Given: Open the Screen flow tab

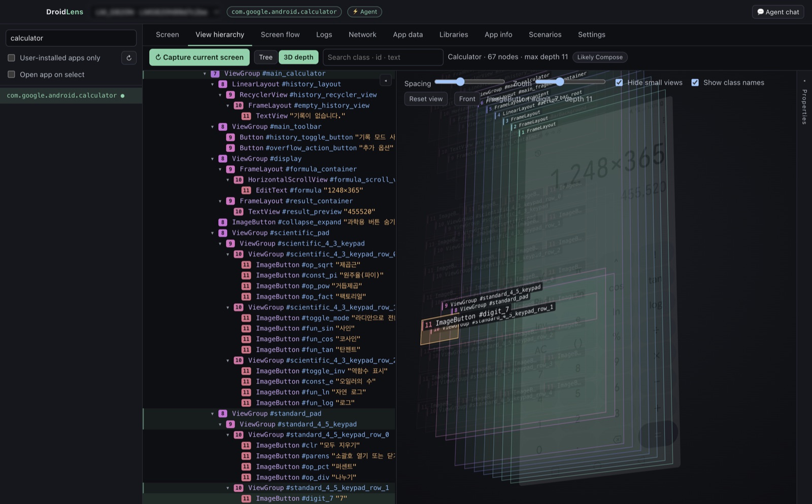Looking at the screenshot, I should tap(280, 34).
